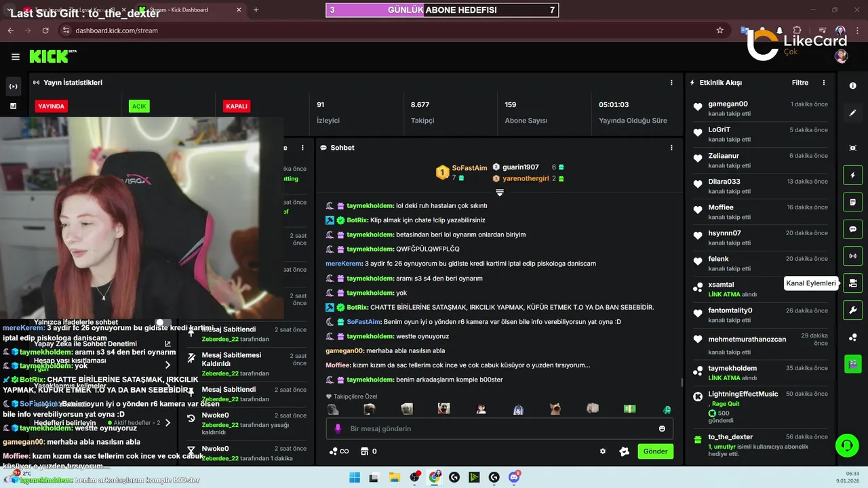
Task: Click the shop icon showing 0
Action: tap(369, 451)
